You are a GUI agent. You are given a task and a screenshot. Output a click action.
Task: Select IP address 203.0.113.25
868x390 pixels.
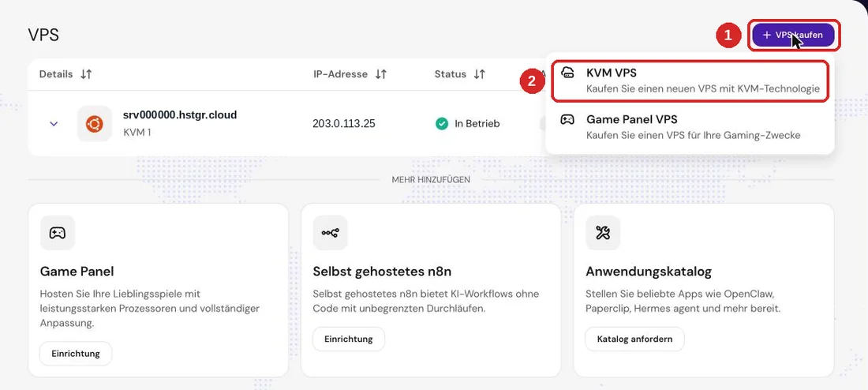pyautogui.click(x=344, y=123)
